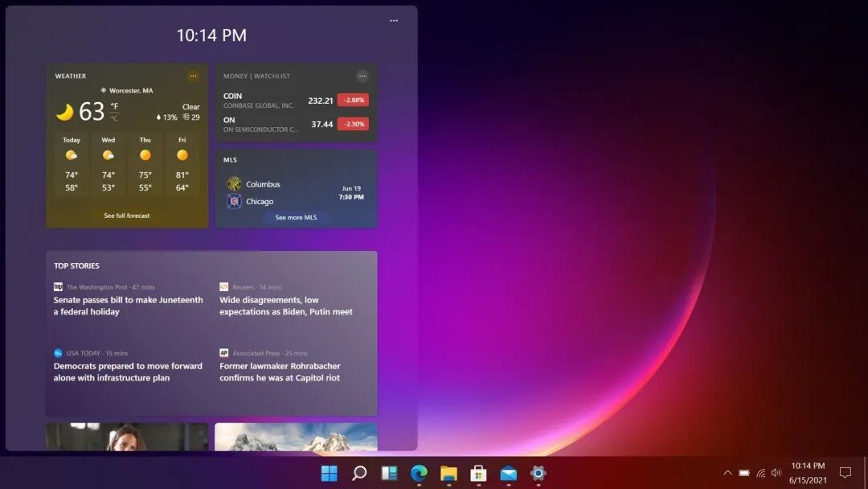Open the Weather widget options menu

point(193,76)
